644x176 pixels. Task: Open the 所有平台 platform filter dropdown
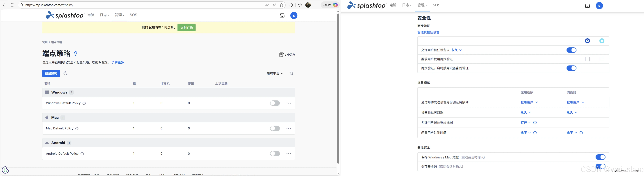275,73
